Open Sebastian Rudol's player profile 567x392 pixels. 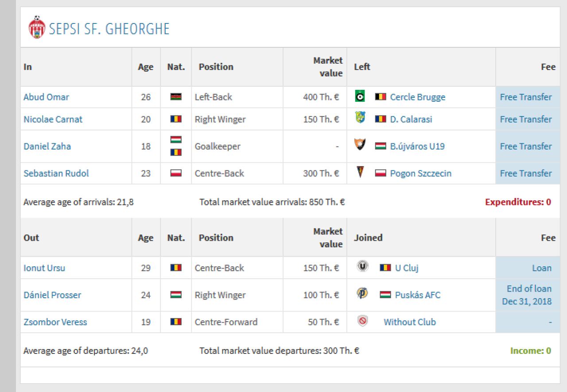pyautogui.click(x=56, y=173)
